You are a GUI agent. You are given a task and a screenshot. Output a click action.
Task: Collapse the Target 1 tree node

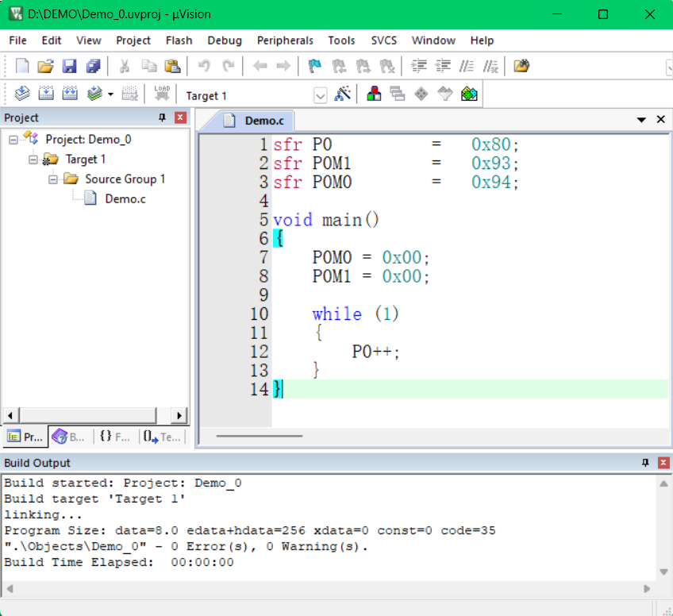(x=33, y=160)
